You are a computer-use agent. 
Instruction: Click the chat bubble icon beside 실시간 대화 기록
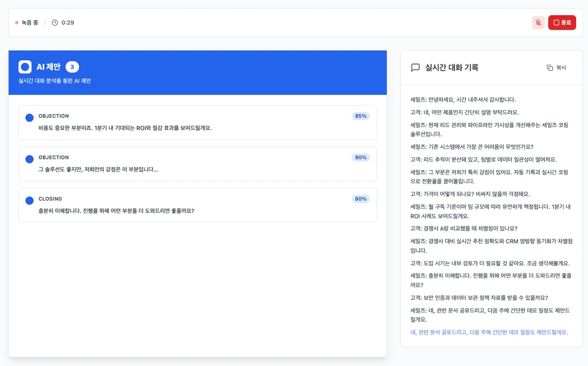pos(416,68)
